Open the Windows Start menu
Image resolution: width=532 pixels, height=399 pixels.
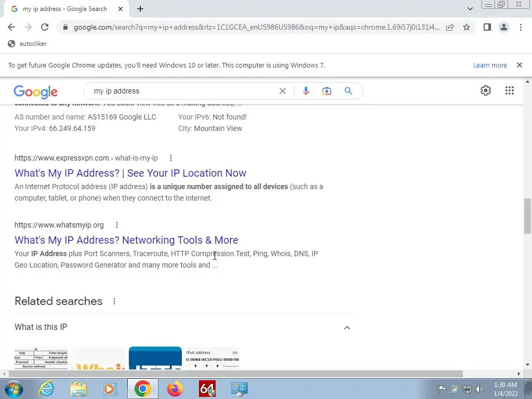click(14, 389)
